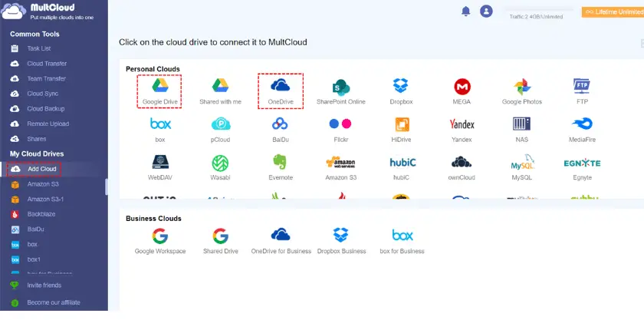The height and width of the screenshot is (320, 644).
Task: Connect the Google Drive personal cloud
Action: (x=159, y=91)
